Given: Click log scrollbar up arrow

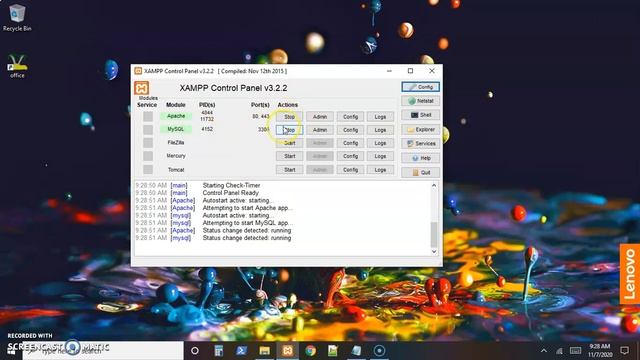Looking at the screenshot, I should (434, 185).
